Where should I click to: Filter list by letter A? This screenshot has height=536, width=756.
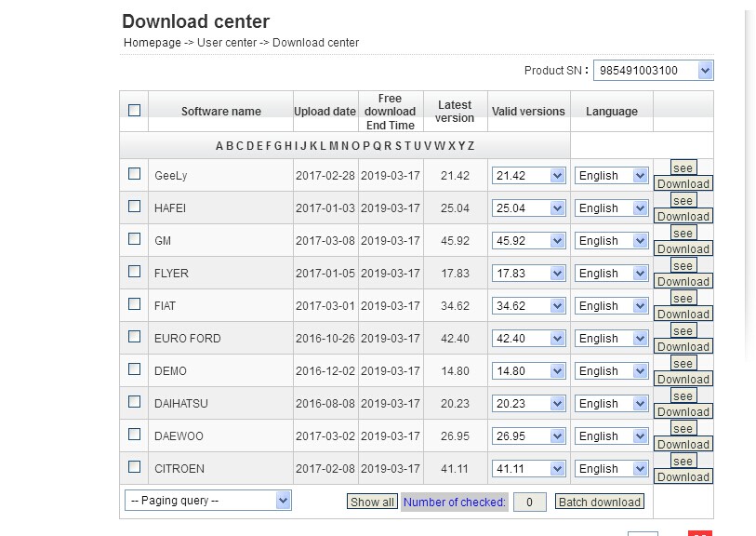point(219,146)
